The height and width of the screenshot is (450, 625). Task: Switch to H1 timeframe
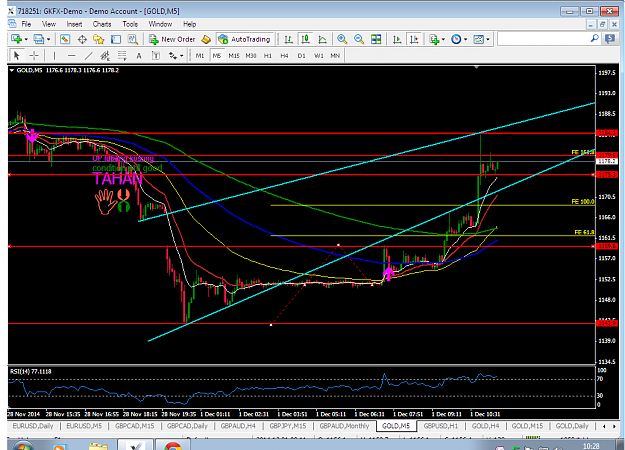point(268,56)
